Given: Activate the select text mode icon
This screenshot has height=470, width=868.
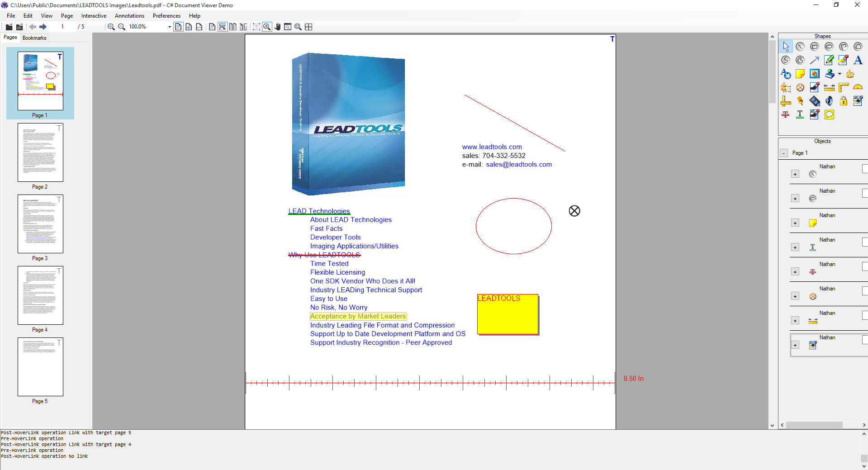Looking at the screenshot, I should pos(256,27).
